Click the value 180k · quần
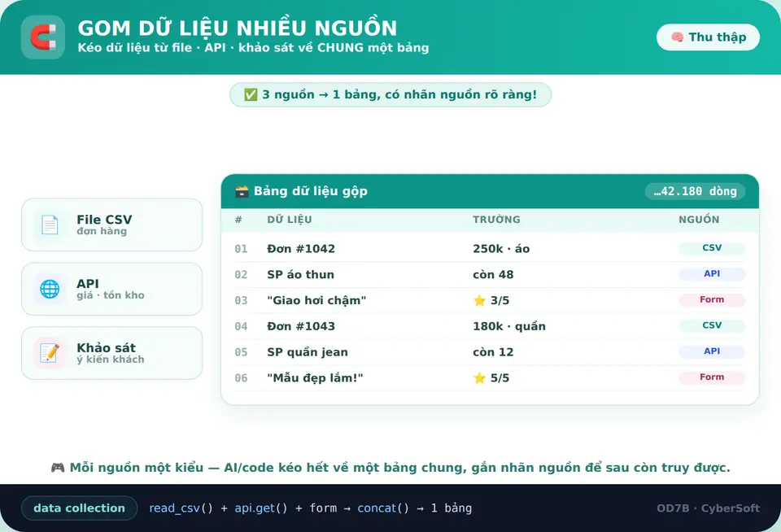 (509, 326)
